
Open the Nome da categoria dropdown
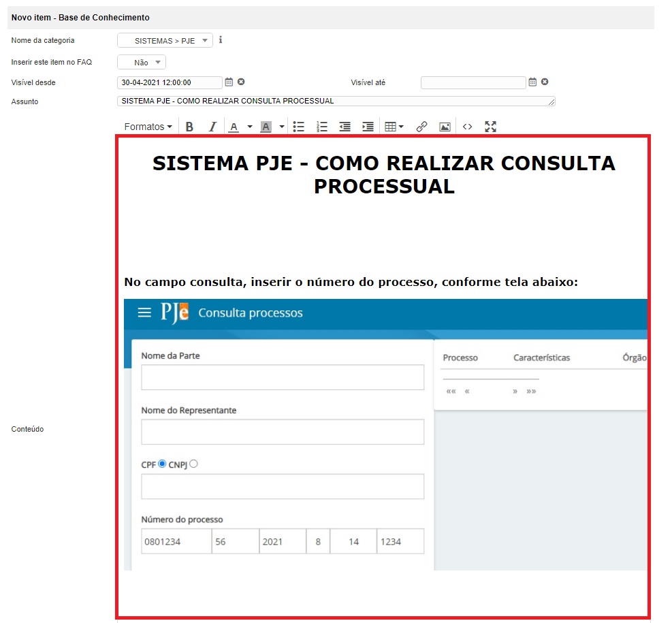click(x=165, y=41)
